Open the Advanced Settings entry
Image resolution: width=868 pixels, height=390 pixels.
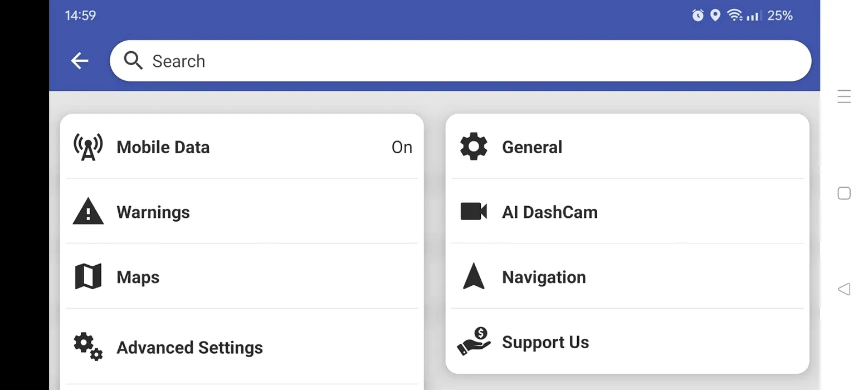tap(242, 347)
